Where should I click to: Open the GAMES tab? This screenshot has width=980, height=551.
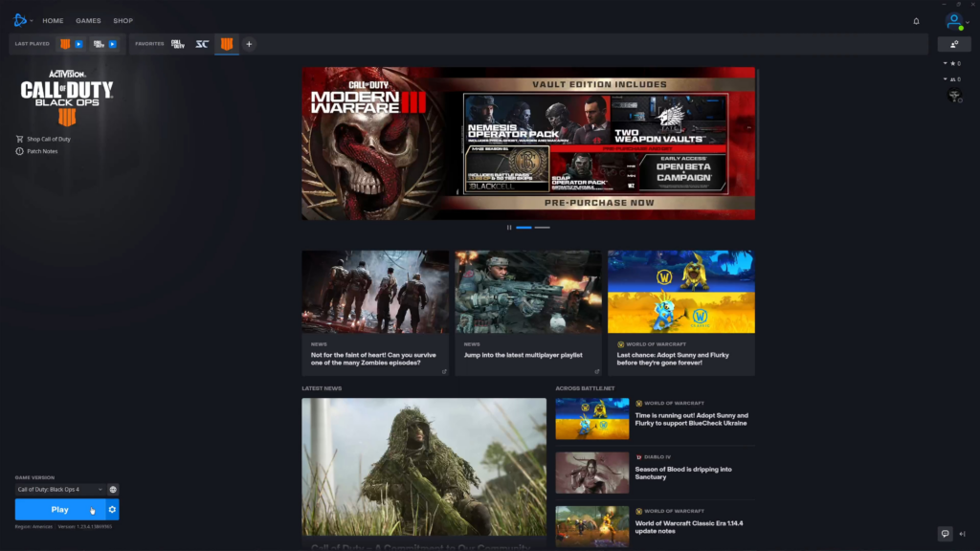point(88,21)
